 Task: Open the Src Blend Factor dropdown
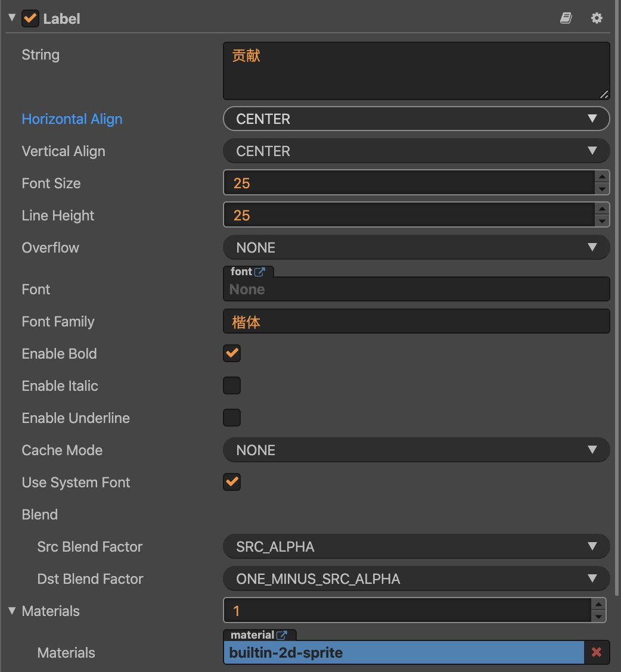[416, 546]
